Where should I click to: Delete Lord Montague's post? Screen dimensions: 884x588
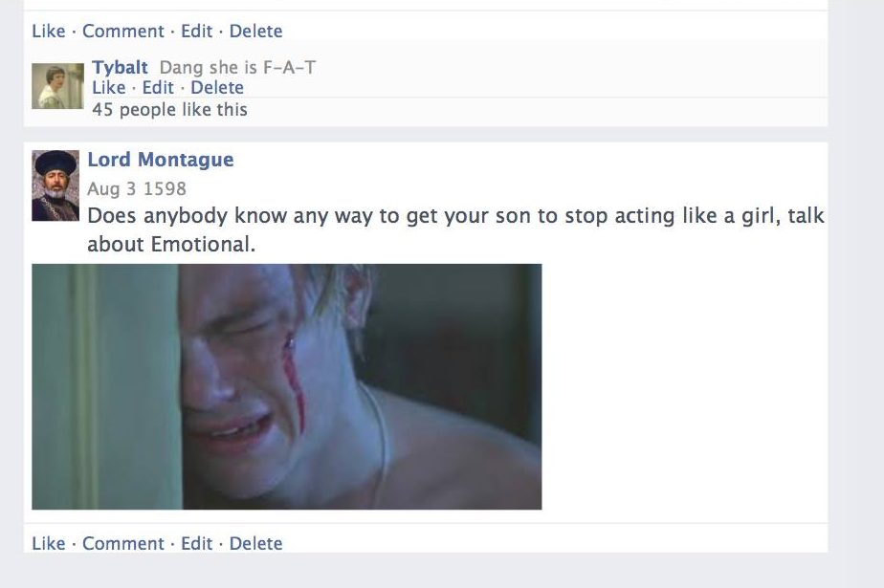(256, 543)
